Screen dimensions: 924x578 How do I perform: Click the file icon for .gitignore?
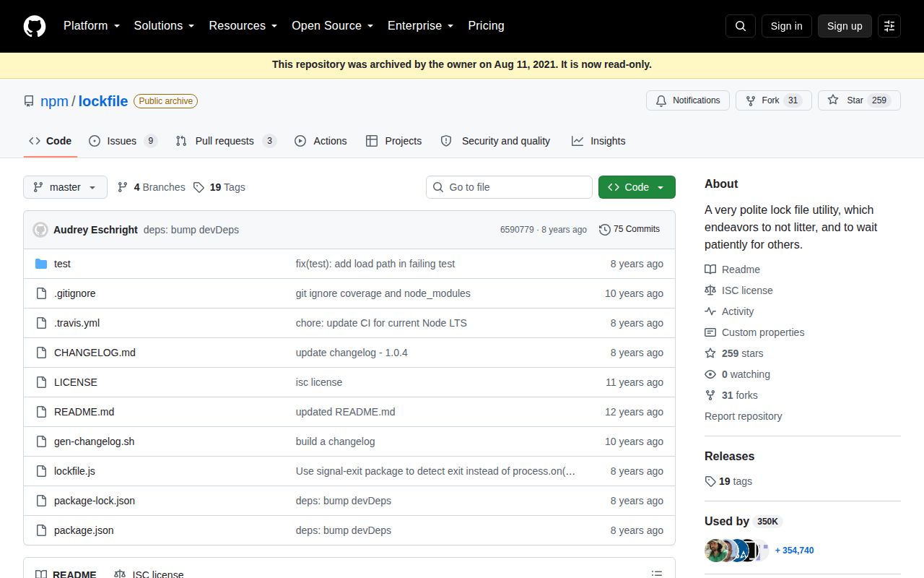coord(41,293)
